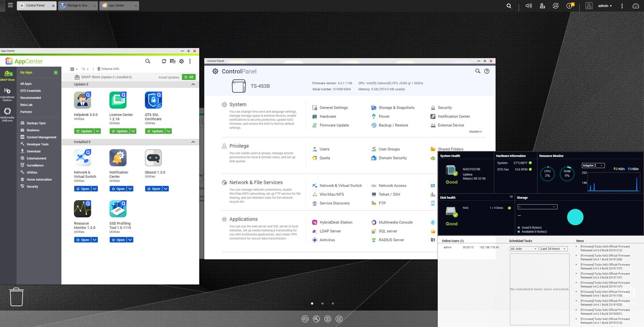Switch to the Control Panel taskbar tab
This screenshot has width=644, height=327.
point(36,6)
